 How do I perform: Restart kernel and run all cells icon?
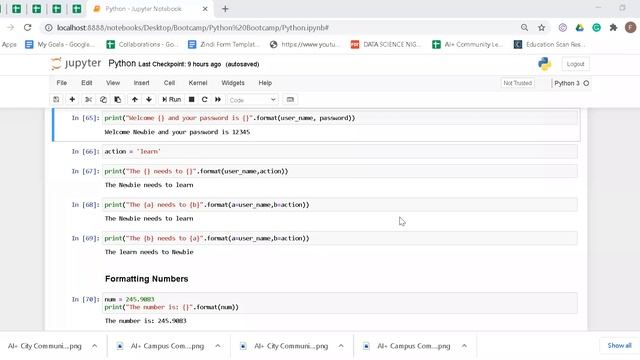click(x=218, y=100)
